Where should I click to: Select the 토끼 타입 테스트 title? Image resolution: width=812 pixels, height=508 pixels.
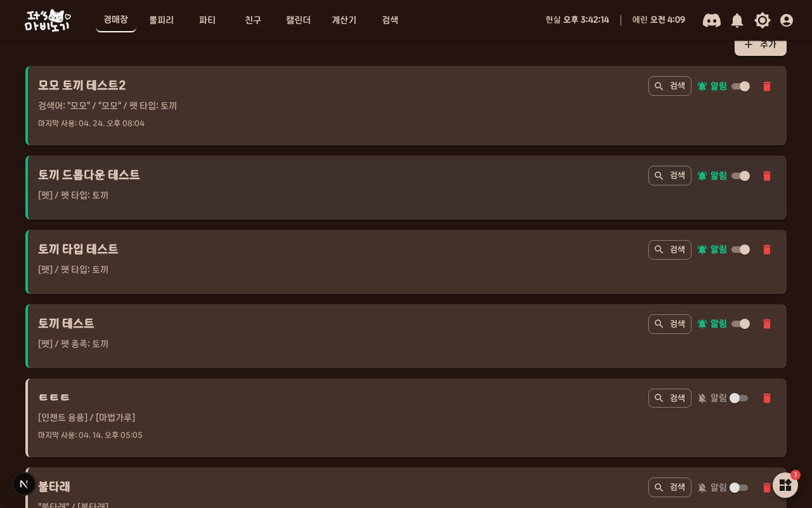coord(78,249)
